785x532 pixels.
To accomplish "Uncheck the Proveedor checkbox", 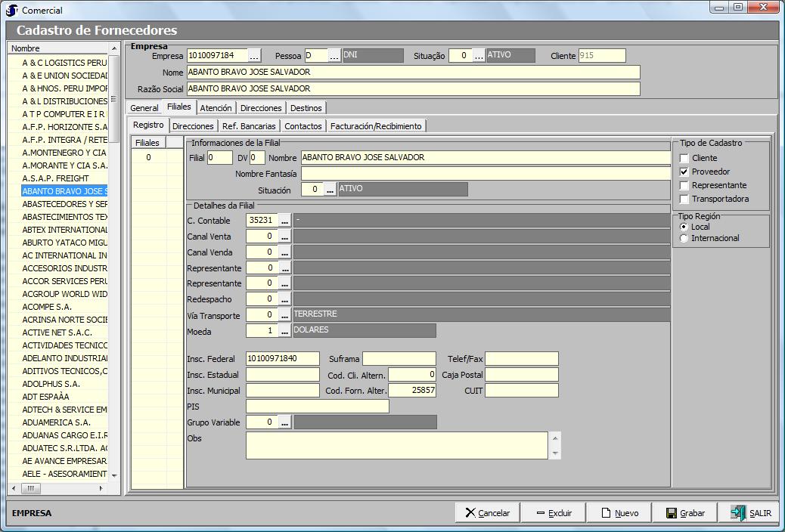I will pos(684,172).
